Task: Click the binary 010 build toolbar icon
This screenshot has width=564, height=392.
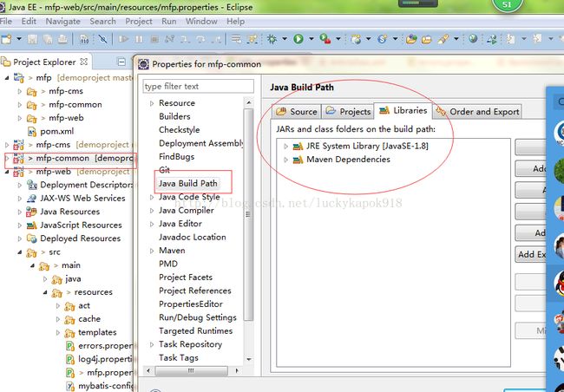Action: click(x=84, y=38)
